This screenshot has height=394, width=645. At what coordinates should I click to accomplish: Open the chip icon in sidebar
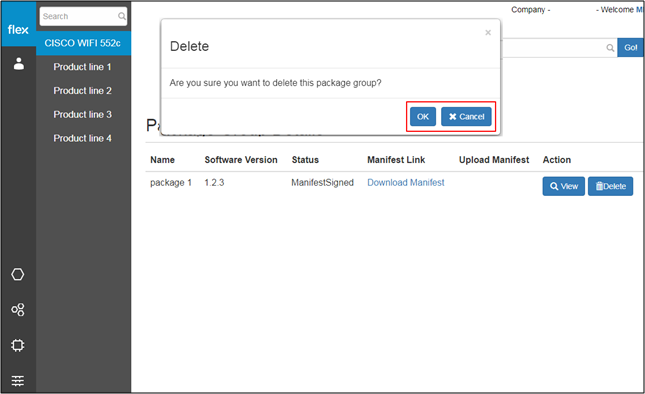point(18,345)
